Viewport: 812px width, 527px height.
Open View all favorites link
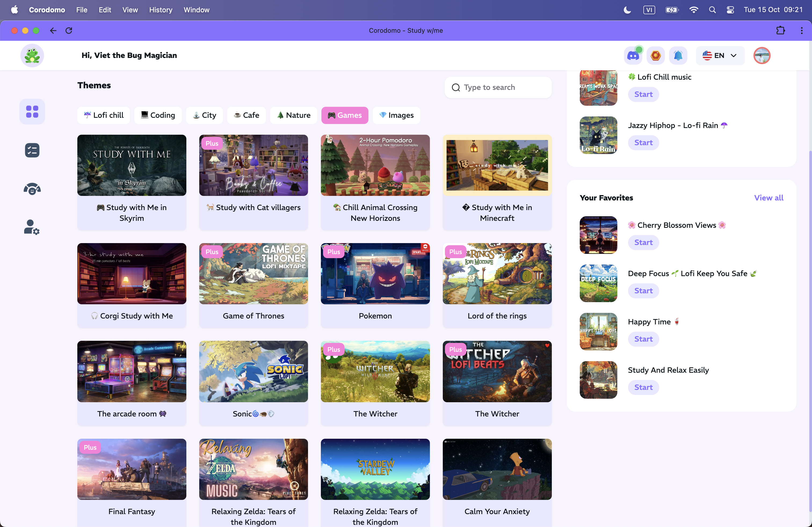coord(768,198)
